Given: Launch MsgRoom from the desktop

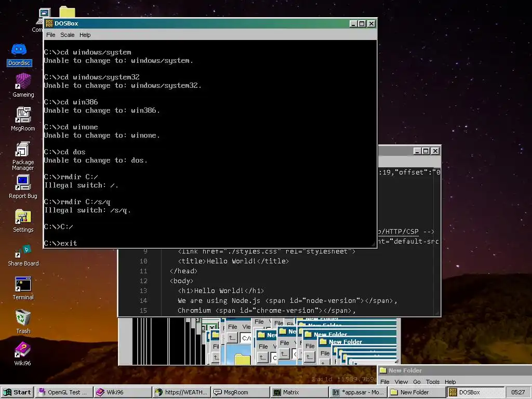Looking at the screenshot, I should [x=23, y=119].
